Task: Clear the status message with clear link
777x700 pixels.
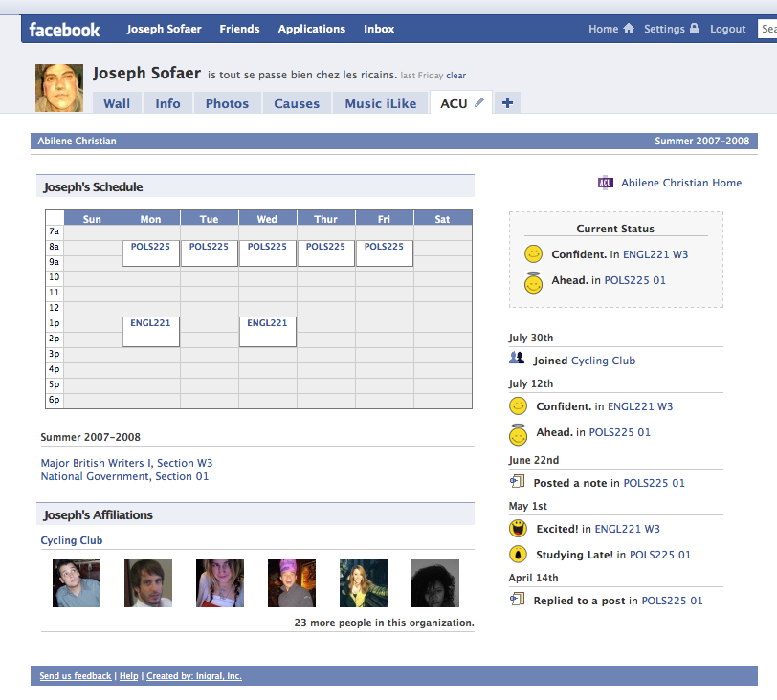Action: coord(455,76)
